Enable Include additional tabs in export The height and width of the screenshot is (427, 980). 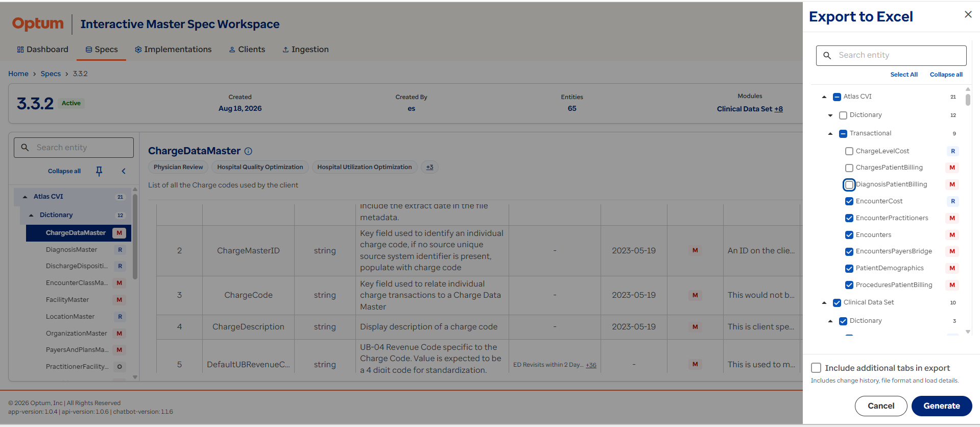pos(816,368)
